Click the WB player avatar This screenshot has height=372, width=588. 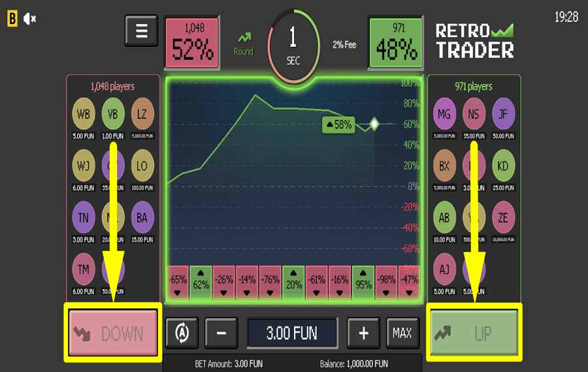click(83, 114)
